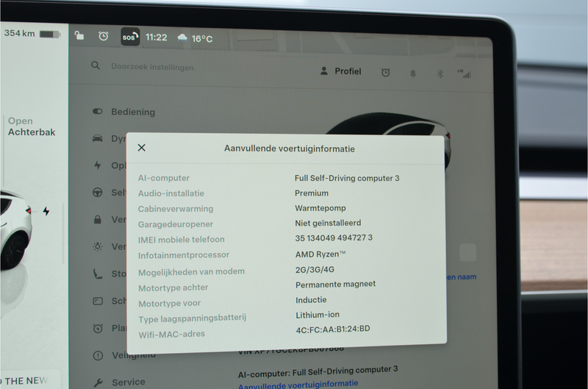Image resolution: width=588 pixels, height=389 pixels.
Task: Tap the white car image on the left panel
Action: [x=15, y=229]
